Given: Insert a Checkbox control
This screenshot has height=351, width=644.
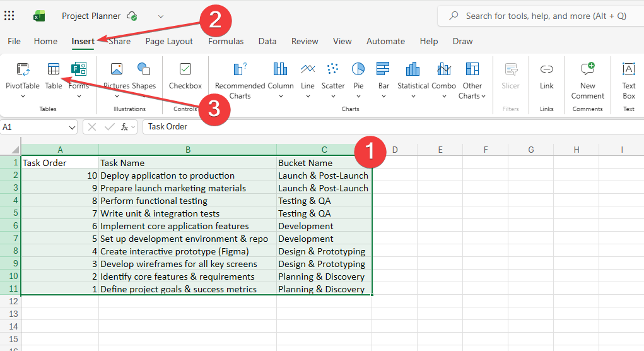Looking at the screenshot, I should (x=185, y=69).
